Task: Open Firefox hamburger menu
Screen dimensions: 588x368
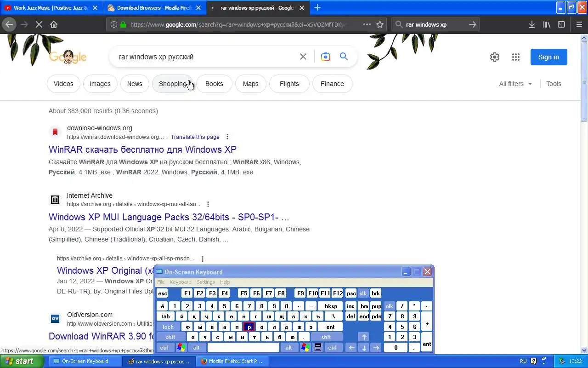Action: click(x=579, y=24)
